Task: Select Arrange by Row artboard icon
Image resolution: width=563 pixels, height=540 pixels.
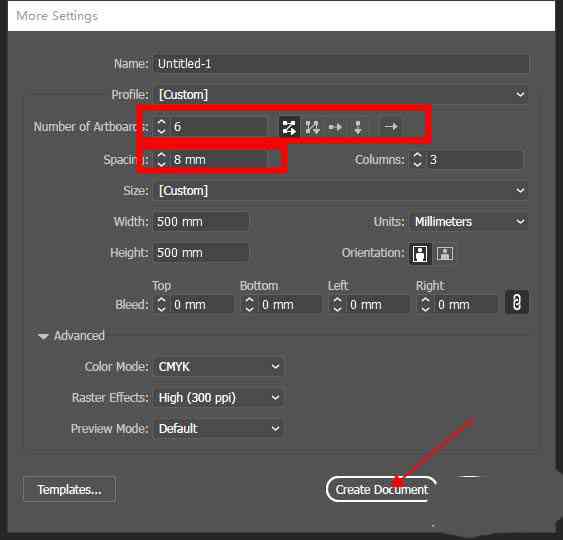Action: tap(335, 127)
